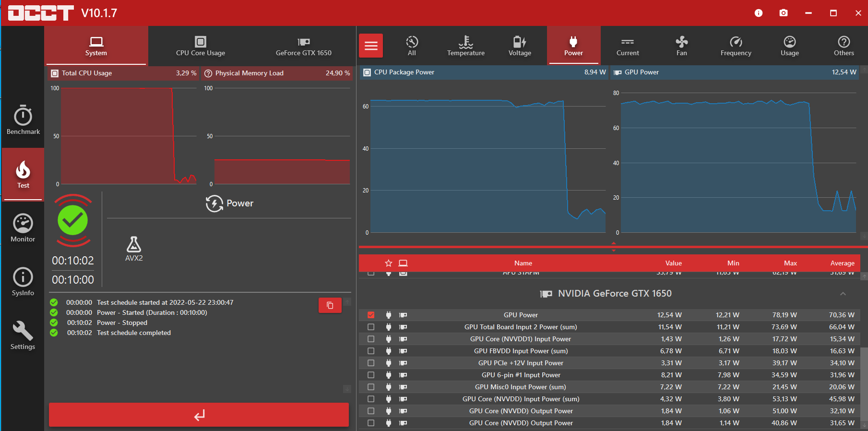Take a screenshot with the camera icon

click(x=784, y=13)
